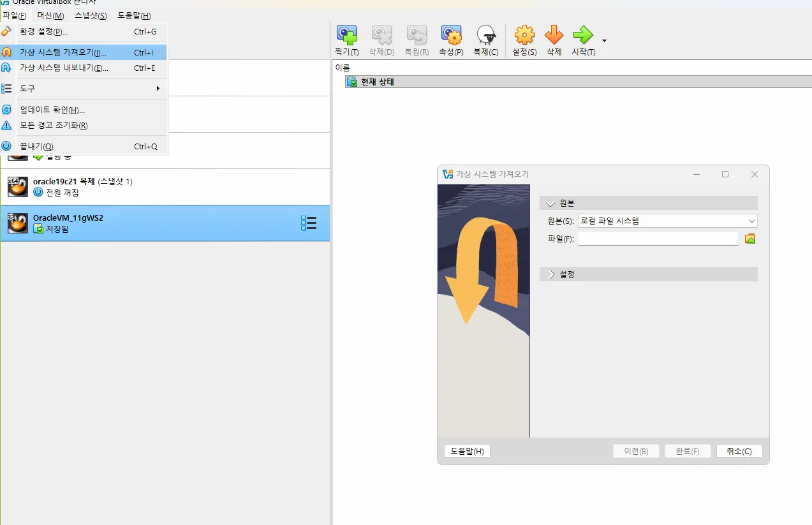The width and height of the screenshot is (812, 525).
Task: Select the oracle19c21 복제 machine row
Action: click(x=165, y=187)
